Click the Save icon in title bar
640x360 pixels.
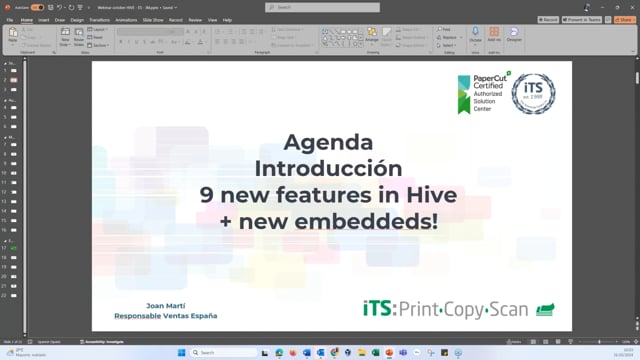coord(51,7)
